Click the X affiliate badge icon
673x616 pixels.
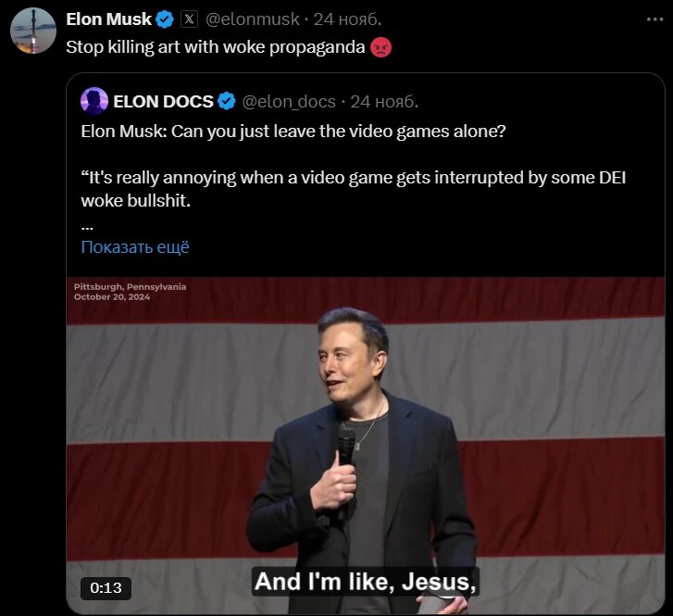188,19
